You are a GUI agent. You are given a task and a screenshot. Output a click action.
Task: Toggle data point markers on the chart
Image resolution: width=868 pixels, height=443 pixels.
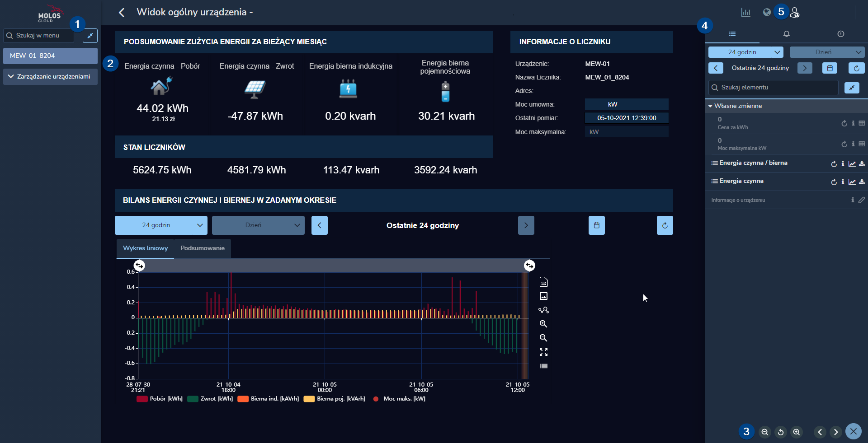pos(543,310)
